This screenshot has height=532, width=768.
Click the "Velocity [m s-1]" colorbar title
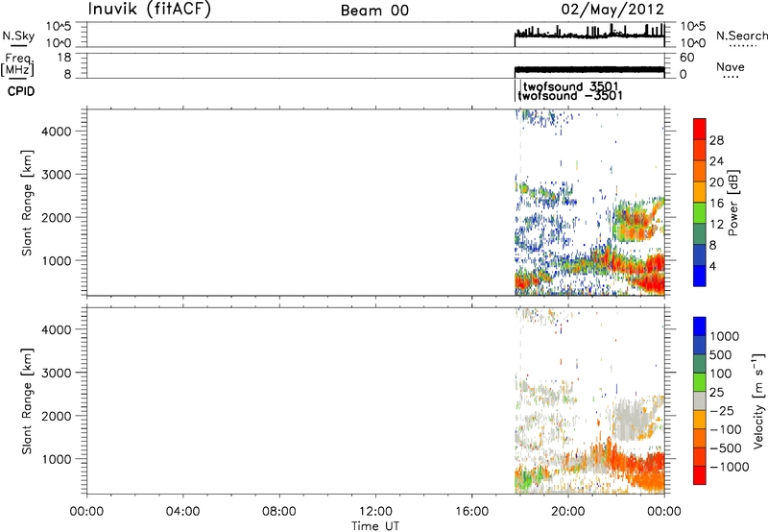pos(758,400)
